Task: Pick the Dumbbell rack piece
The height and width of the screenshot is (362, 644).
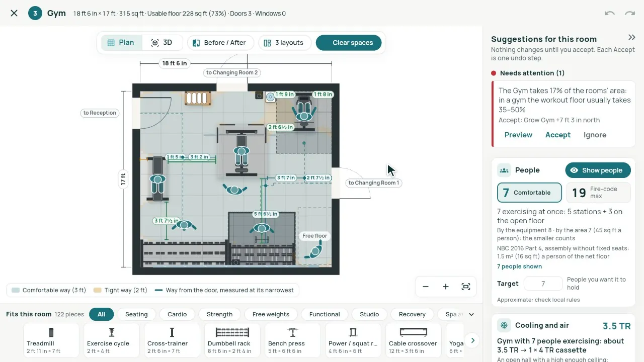Action: coord(232,340)
